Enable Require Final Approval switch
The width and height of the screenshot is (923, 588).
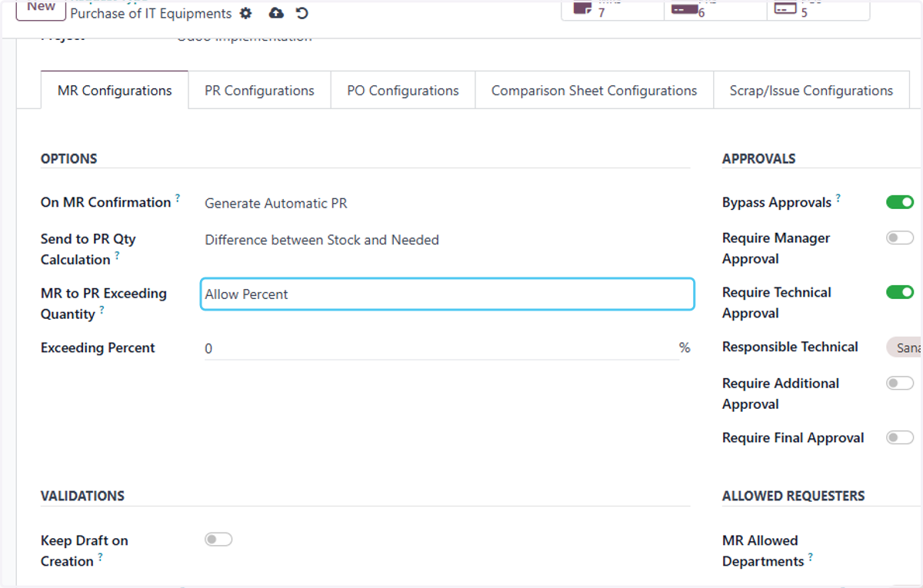[900, 437]
